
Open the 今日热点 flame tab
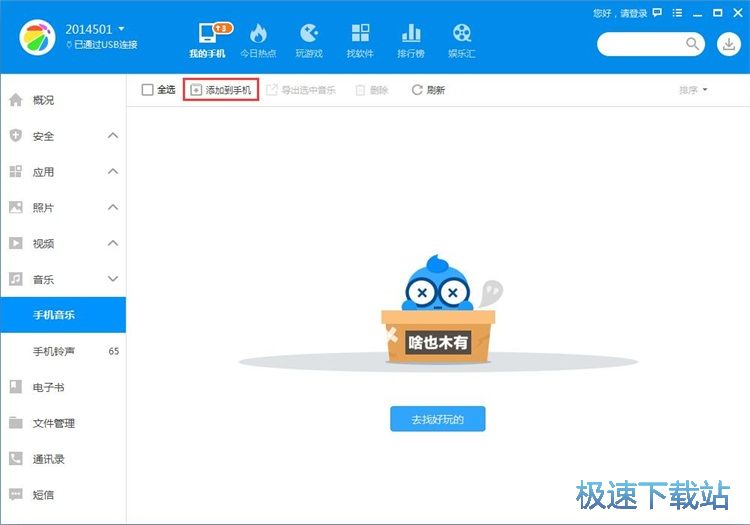tap(258, 40)
